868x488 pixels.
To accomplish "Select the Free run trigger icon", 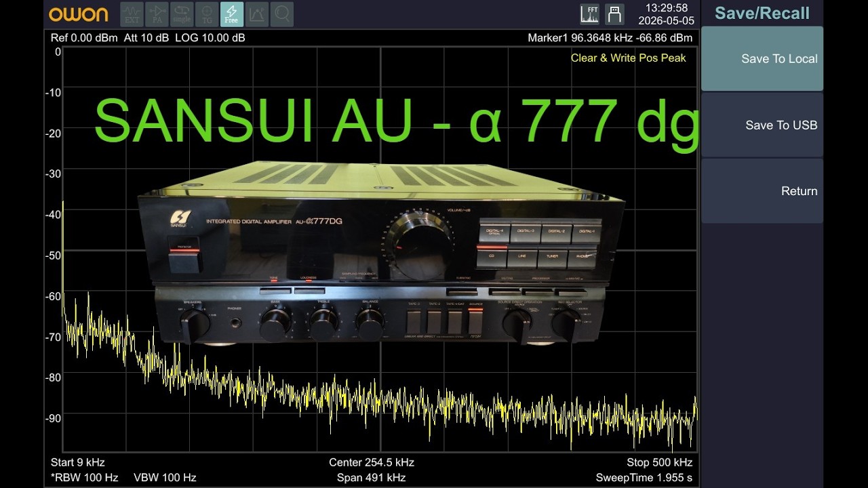I will 231,14.
